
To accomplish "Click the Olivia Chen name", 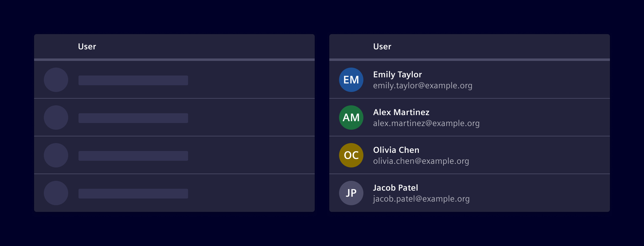I will pos(396,150).
